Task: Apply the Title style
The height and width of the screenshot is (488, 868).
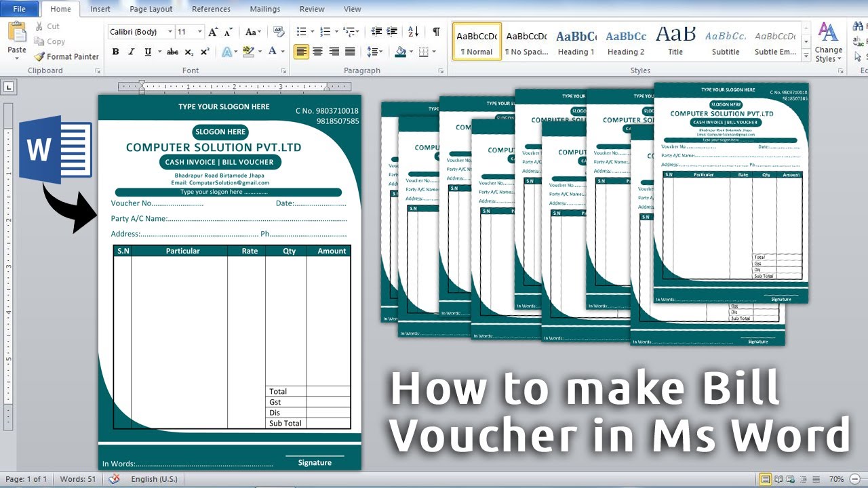Action: pyautogui.click(x=675, y=42)
